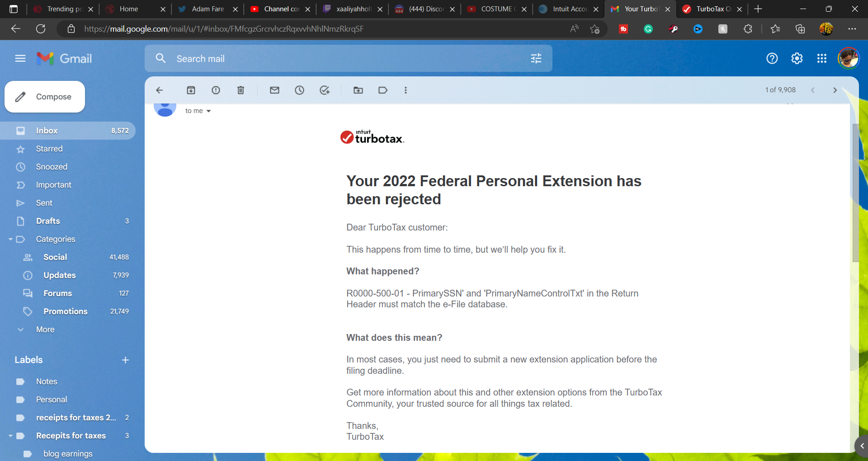Open Gmail Settings gear

pos(797,58)
